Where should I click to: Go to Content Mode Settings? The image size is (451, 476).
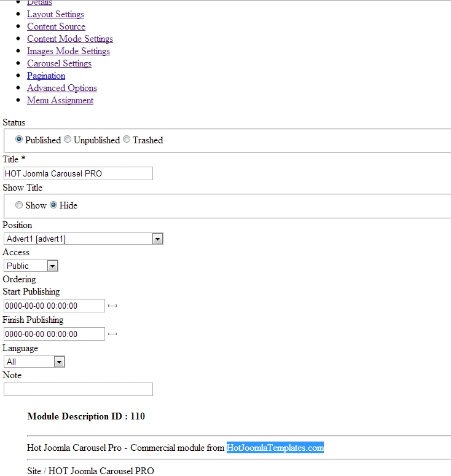click(70, 39)
